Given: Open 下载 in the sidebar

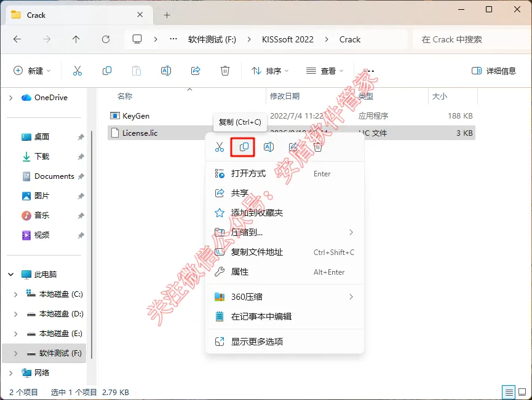Looking at the screenshot, I should (x=42, y=156).
